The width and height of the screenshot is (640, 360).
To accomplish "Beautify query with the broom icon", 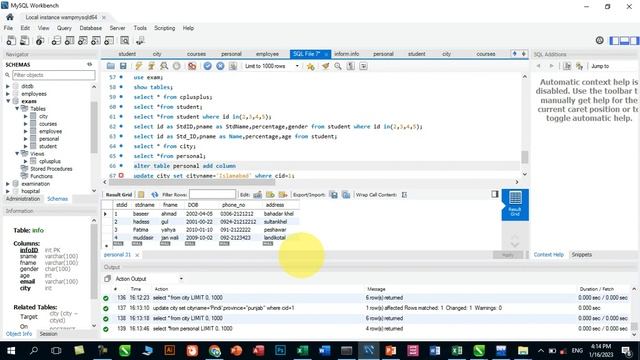I will click(325, 66).
